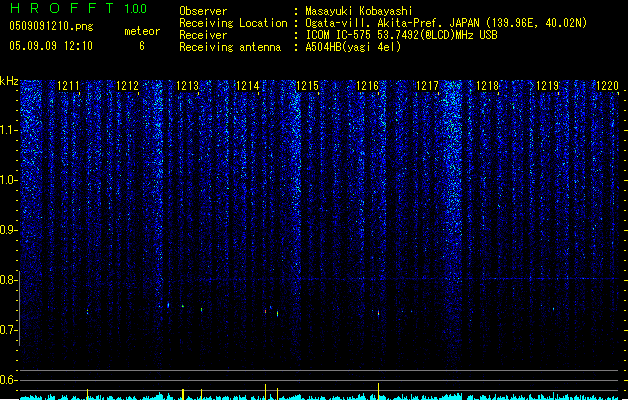Click the 1216 time marker
The width and height of the screenshot is (629, 400).
point(367,86)
